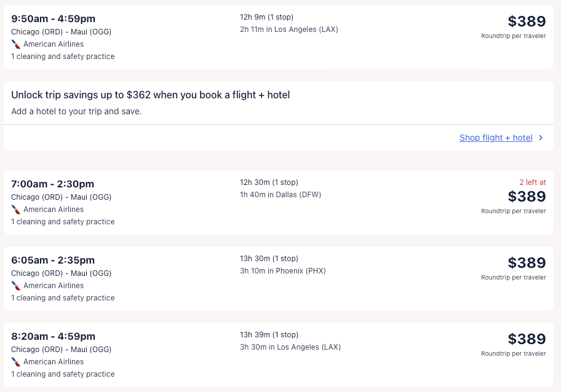Click the 12h 9m (1 stop) duration
The image size is (561, 392).
pyautogui.click(x=267, y=17)
